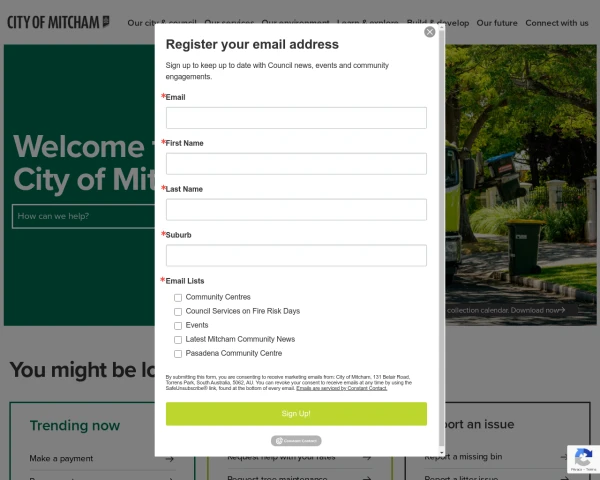Viewport: 600px width, 480px height.
Task: Click the First Name input field
Action: 296,164
